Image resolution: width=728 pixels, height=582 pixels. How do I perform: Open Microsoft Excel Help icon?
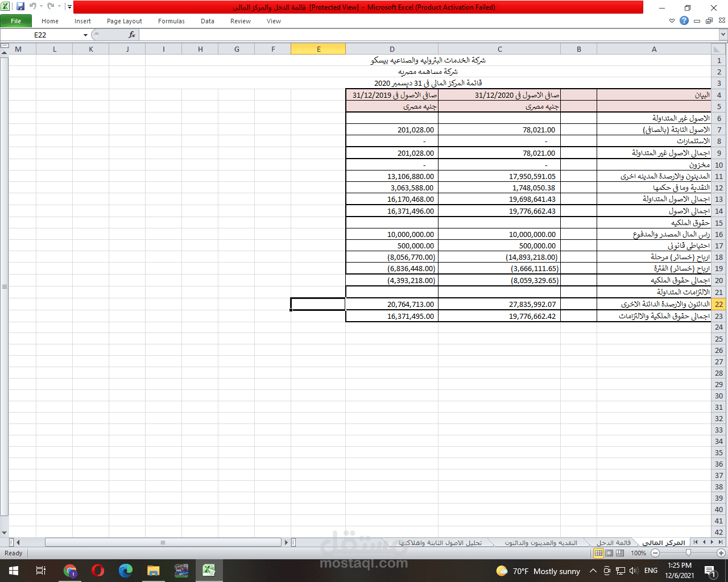(684, 20)
